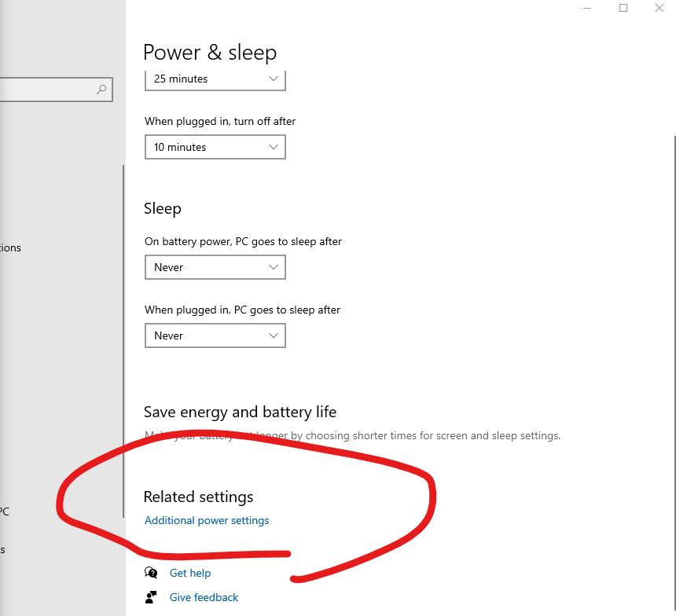This screenshot has width=676, height=616.
Task: Expand the chevron on the 10 minutes dropdown
Action: (x=273, y=147)
